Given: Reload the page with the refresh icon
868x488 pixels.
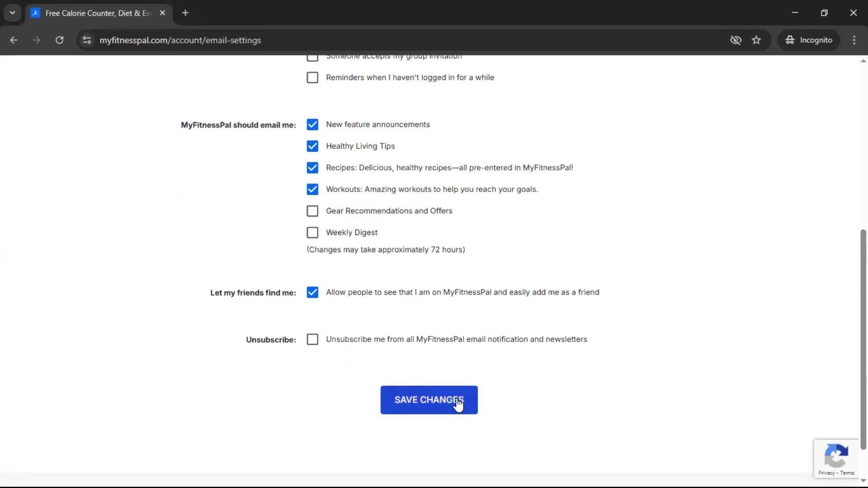Looking at the screenshot, I should (x=59, y=40).
